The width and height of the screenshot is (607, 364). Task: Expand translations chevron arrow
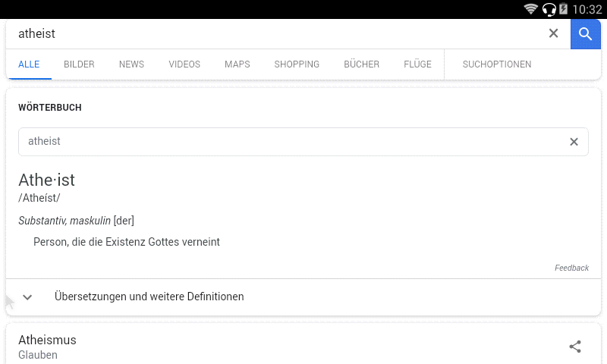(27, 297)
